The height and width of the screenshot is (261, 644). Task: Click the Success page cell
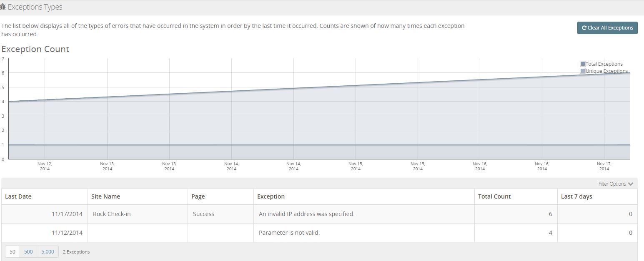(x=203, y=214)
